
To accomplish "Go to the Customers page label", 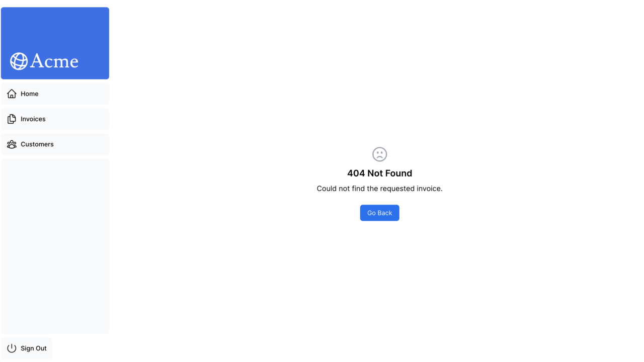I will [37, 144].
